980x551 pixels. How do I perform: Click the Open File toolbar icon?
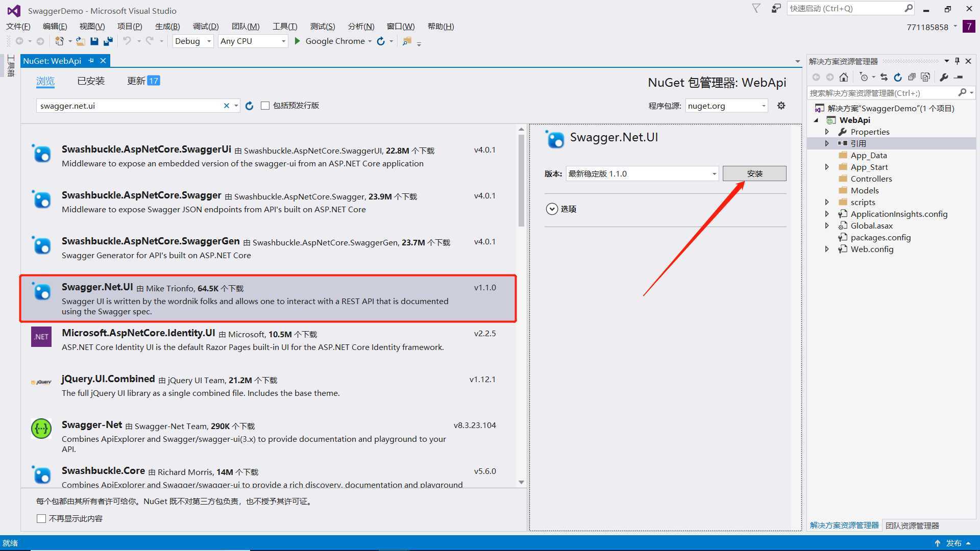click(x=81, y=41)
